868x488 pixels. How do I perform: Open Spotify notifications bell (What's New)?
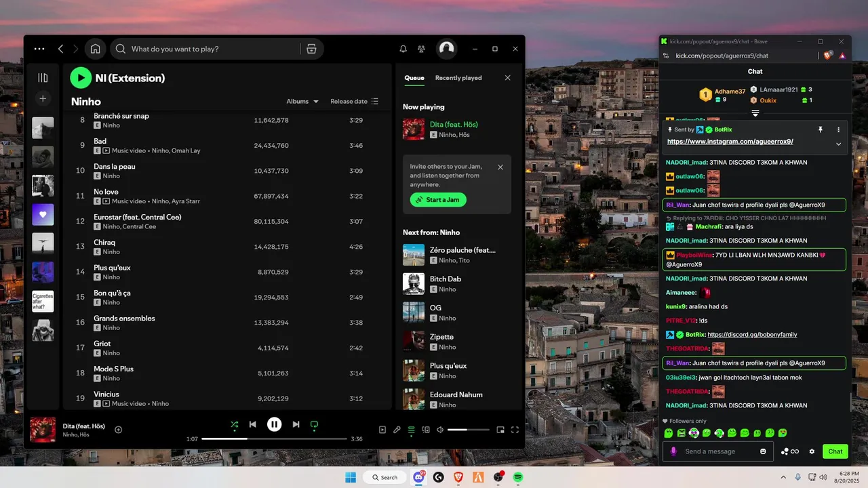tap(403, 49)
